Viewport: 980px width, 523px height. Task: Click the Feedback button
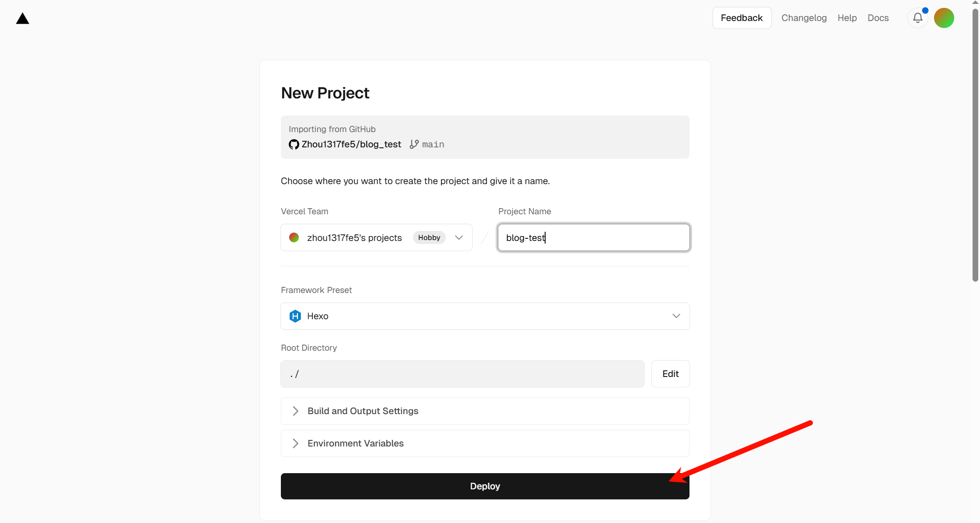pos(742,18)
